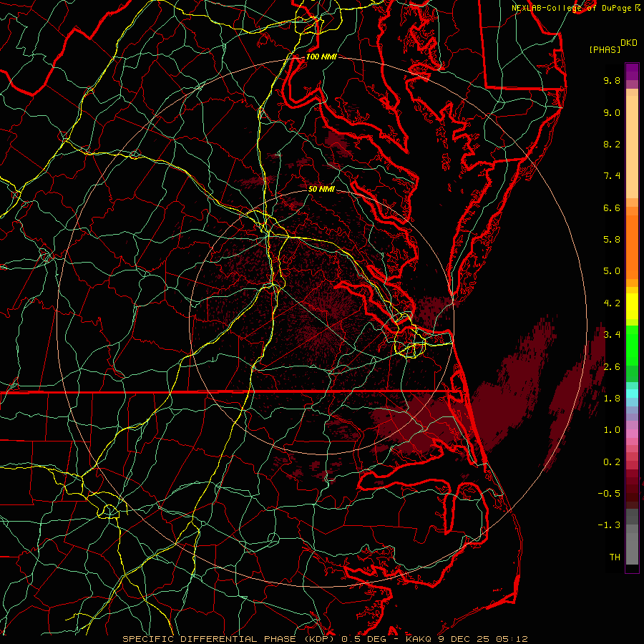
Task: Click the 9.8 value on the scale
Action: [612, 80]
